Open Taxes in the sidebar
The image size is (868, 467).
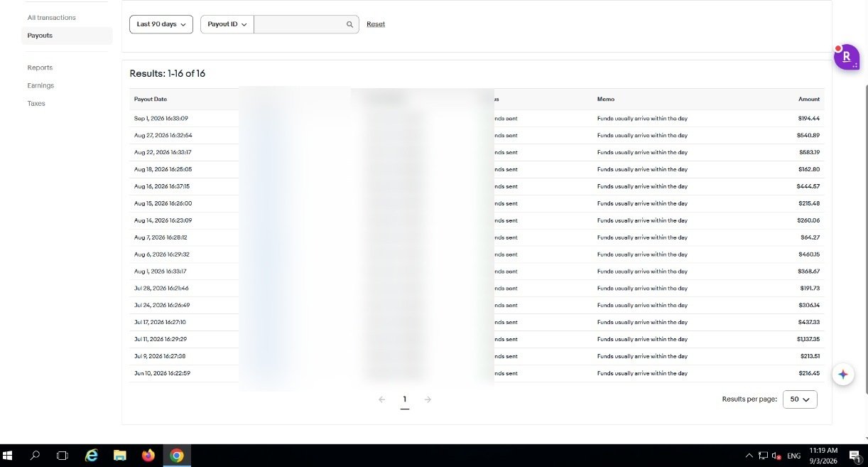click(36, 103)
